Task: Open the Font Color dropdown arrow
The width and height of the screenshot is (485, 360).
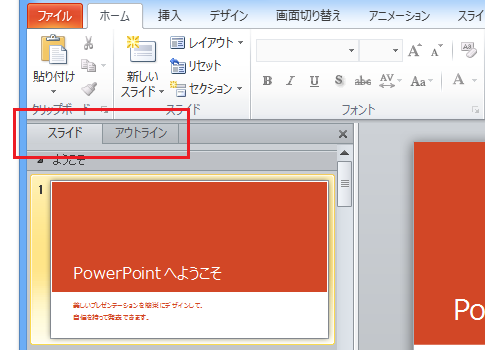Action: (x=474, y=80)
